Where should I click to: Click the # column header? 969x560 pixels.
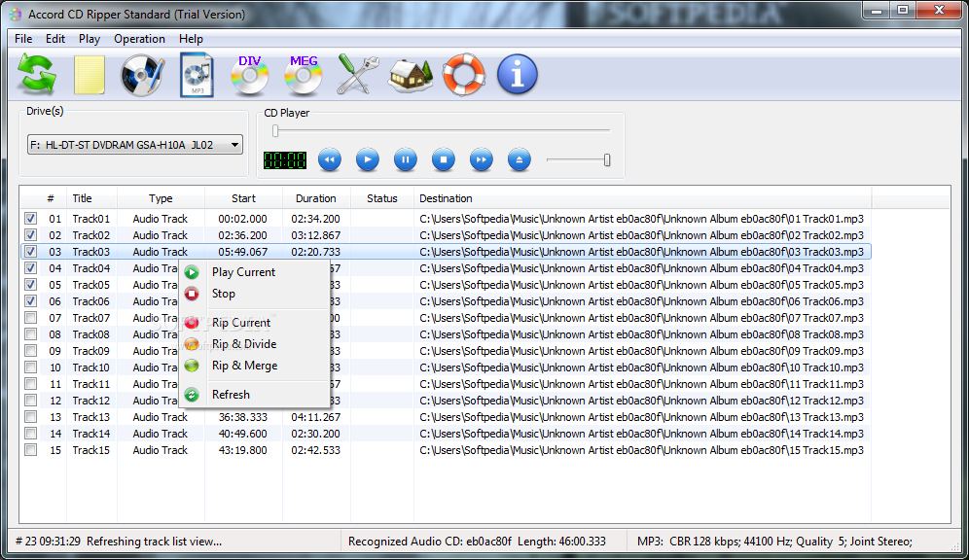click(50, 198)
